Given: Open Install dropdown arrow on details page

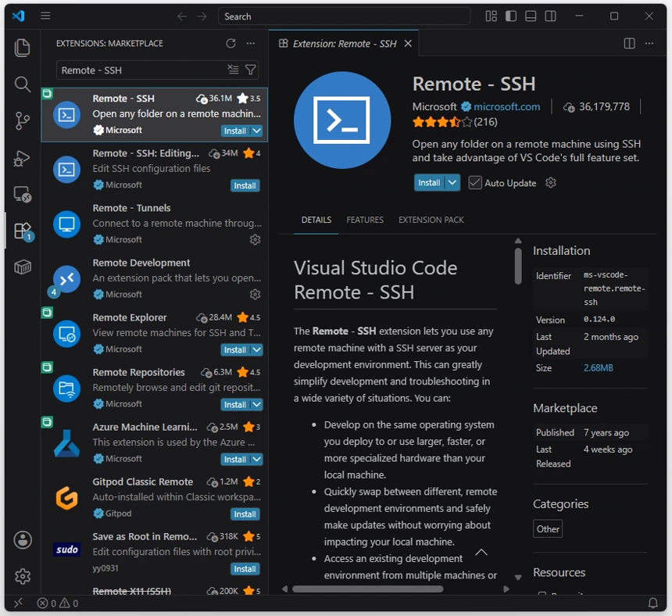Looking at the screenshot, I should click(452, 183).
